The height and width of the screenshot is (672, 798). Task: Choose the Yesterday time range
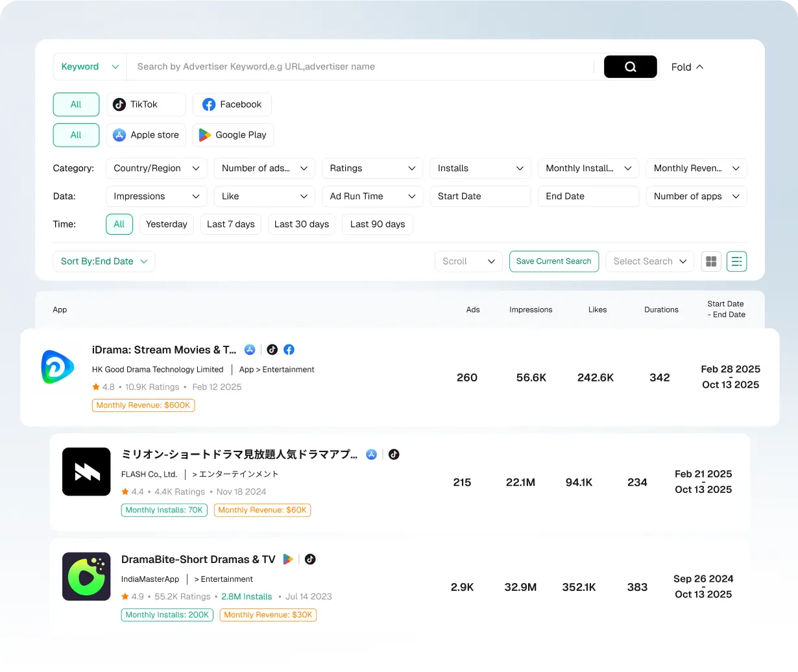[166, 224]
